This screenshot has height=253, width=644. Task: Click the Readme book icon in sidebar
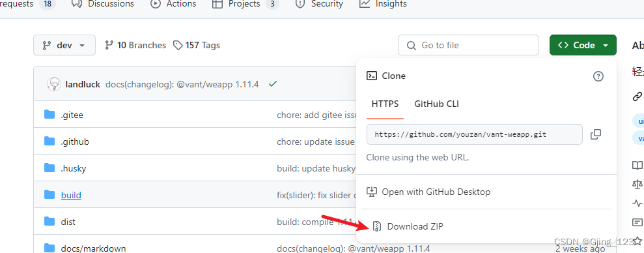(637, 166)
